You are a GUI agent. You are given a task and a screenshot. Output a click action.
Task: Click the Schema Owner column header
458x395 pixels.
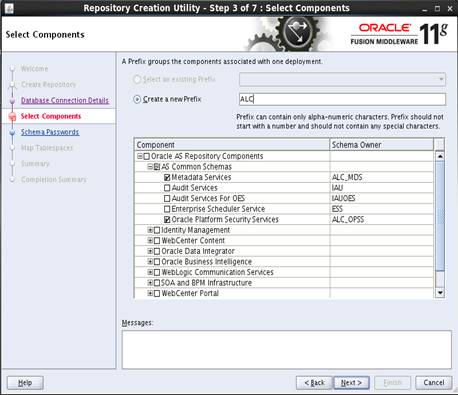point(382,145)
